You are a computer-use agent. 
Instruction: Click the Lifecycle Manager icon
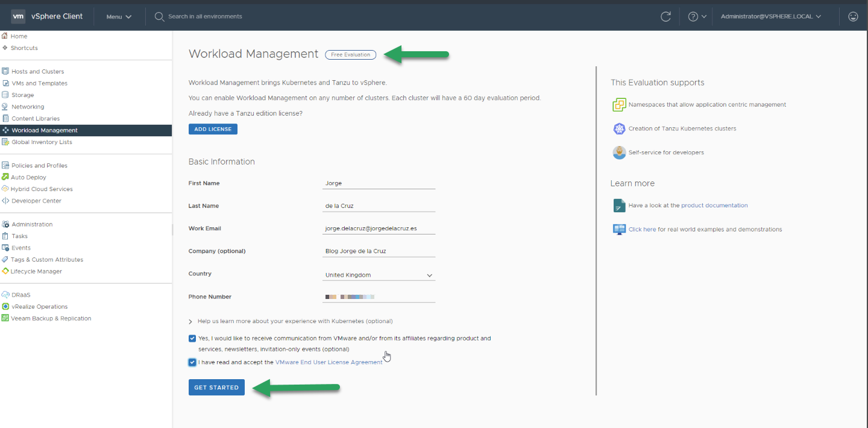pos(5,271)
